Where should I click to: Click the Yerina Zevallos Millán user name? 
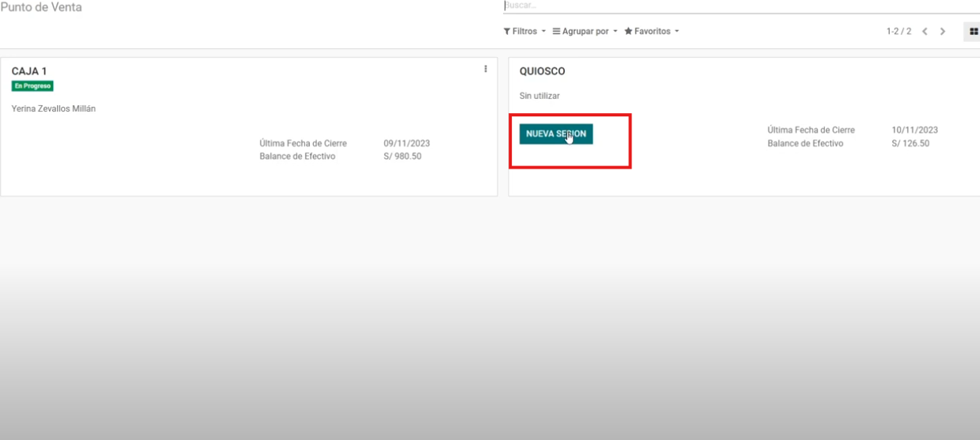[x=54, y=108]
